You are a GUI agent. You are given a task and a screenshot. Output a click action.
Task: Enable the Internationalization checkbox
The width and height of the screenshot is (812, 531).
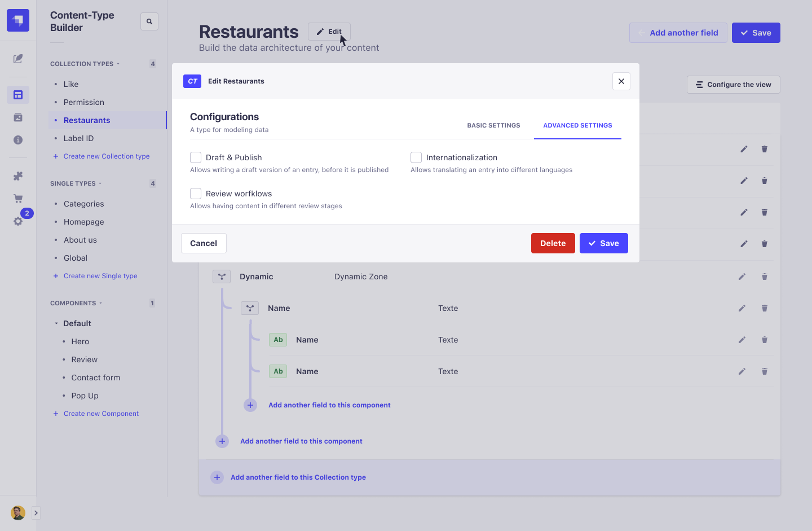[x=416, y=157]
